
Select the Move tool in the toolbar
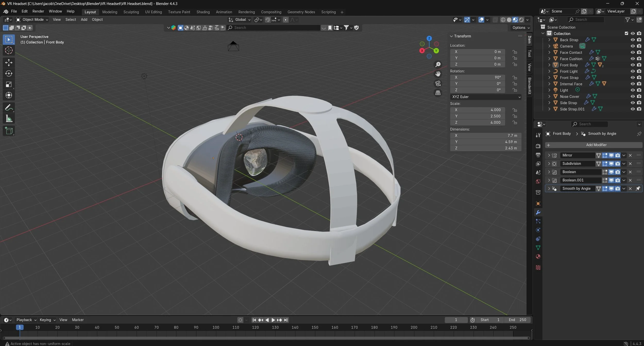coord(9,63)
